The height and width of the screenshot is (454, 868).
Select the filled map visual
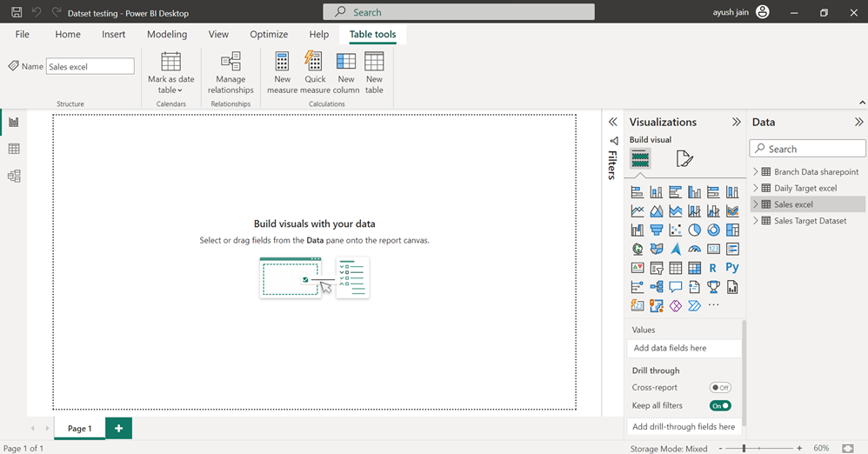pos(657,249)
